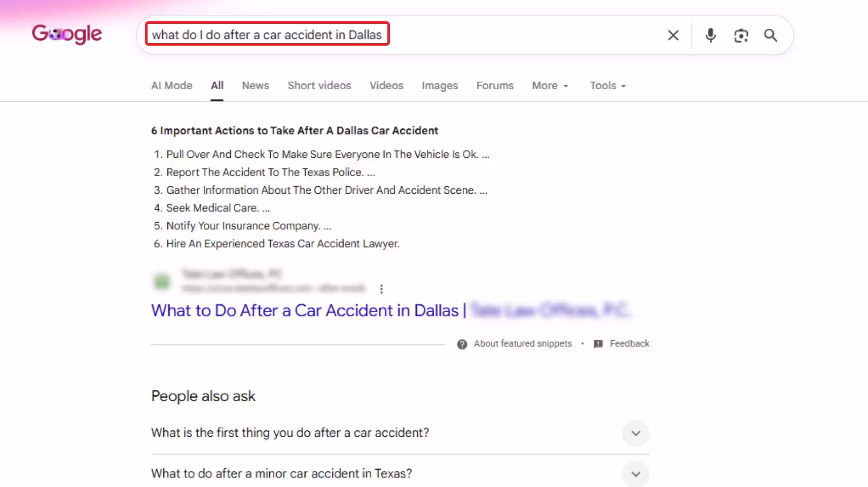Viewport: 868px width, 487px height.
Task: Click 'People also ask' heading
Action: 203,396
